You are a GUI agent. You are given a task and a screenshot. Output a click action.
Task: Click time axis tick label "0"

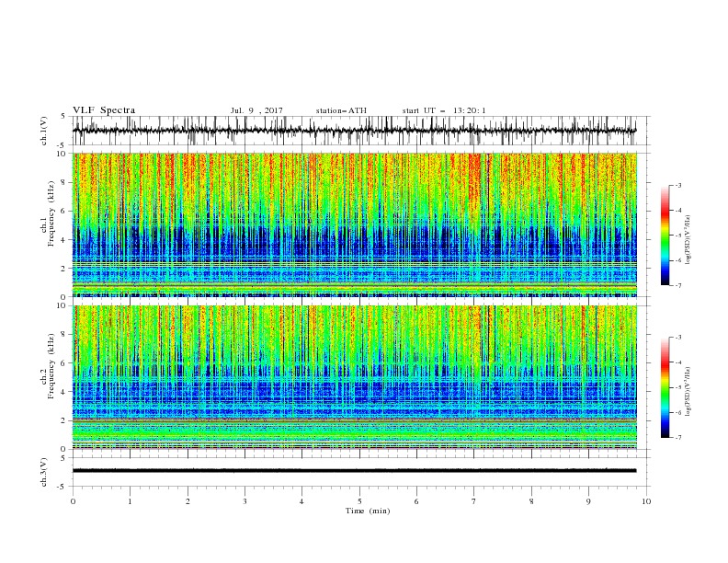pyautogui.click(x=73, y=501)
